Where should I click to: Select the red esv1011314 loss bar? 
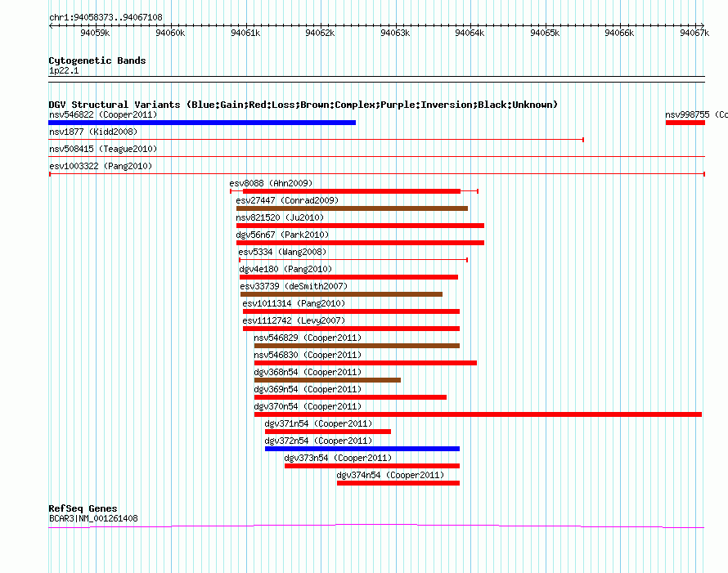click(351, 311)
